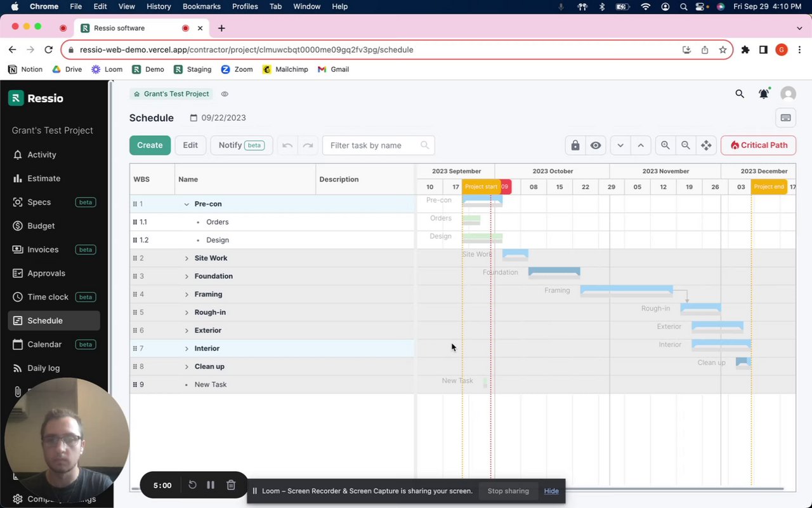Click the green Create button
Viewport: 812px width, 508px height.
(150, 145)
